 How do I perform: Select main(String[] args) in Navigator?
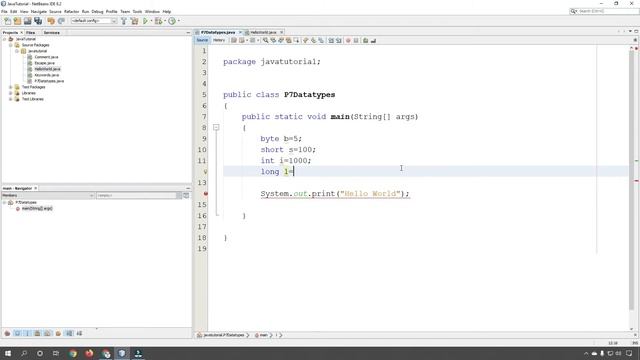tap(37, 209)
